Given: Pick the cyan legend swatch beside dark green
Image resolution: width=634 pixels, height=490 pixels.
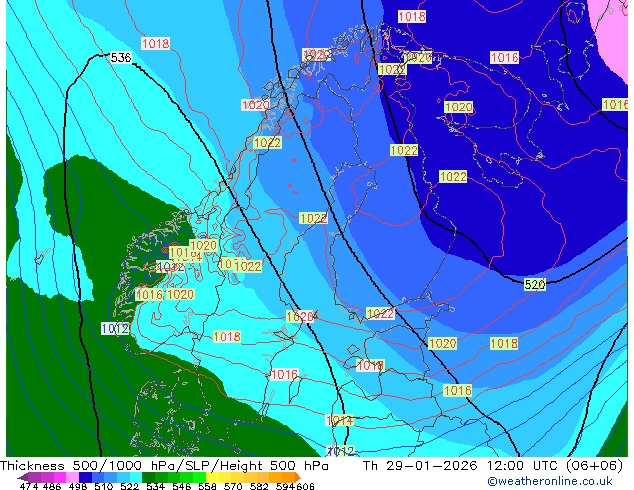Looking at the screenshot, I should (x=136, y=477).
